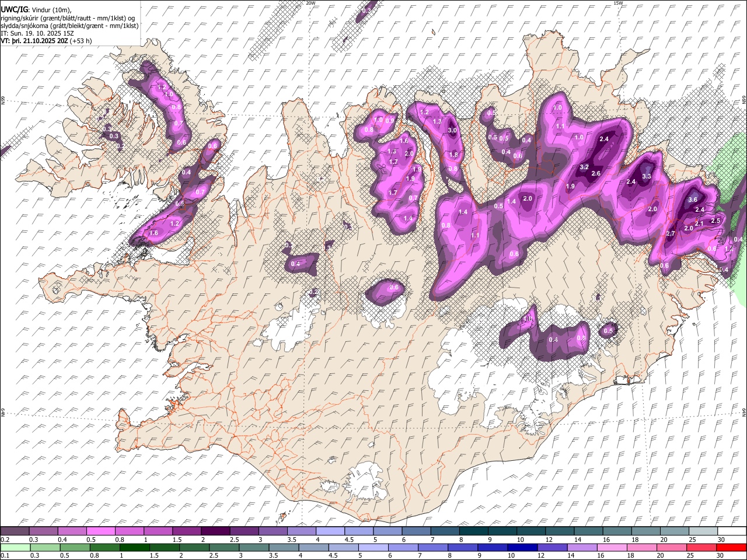Click the pale green 0.1 rain legend swatch
The image size is (747, 560).
pos(15,547)
